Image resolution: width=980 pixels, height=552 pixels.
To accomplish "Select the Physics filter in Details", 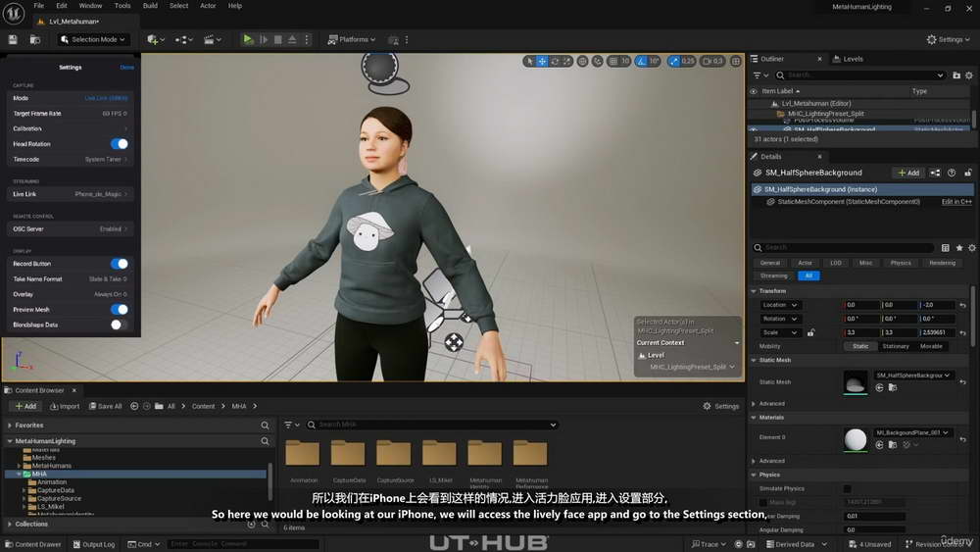I will coord(901,263).
